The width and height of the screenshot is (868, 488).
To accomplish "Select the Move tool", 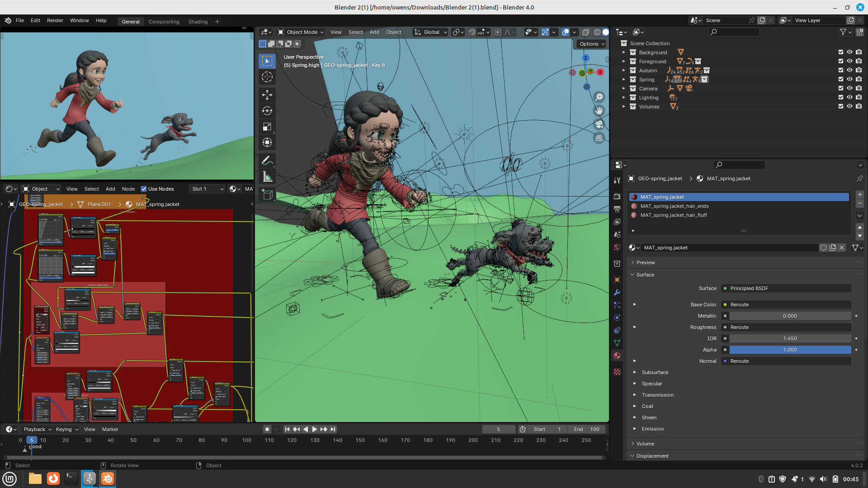I will [x=267, y=94].
